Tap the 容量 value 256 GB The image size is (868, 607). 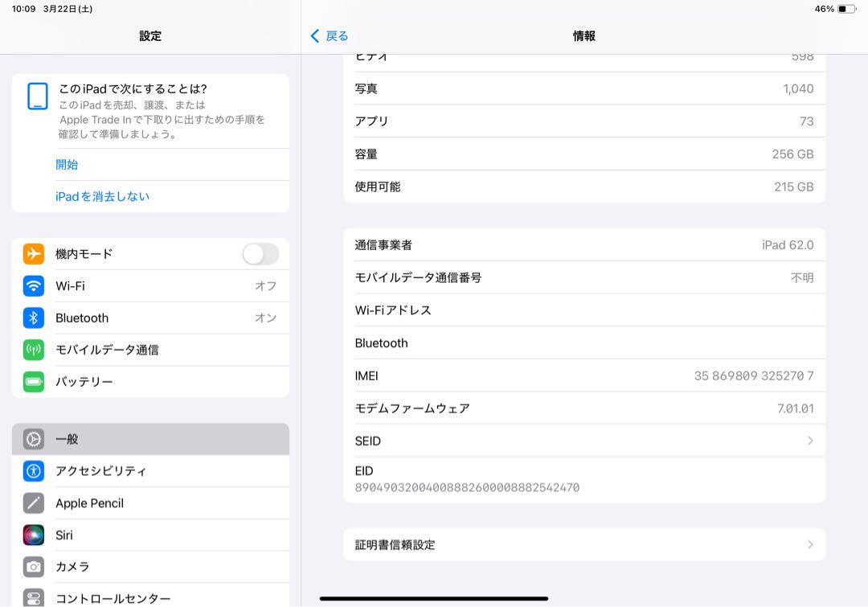(x=792, y=154)
